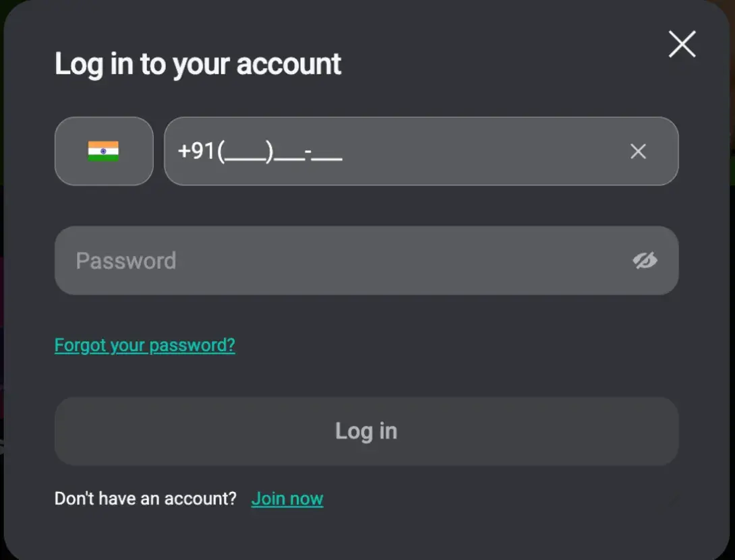Viewport: 735px width, 560px height.
Task: Open the India flag country selector
Action: pos(104,151)
